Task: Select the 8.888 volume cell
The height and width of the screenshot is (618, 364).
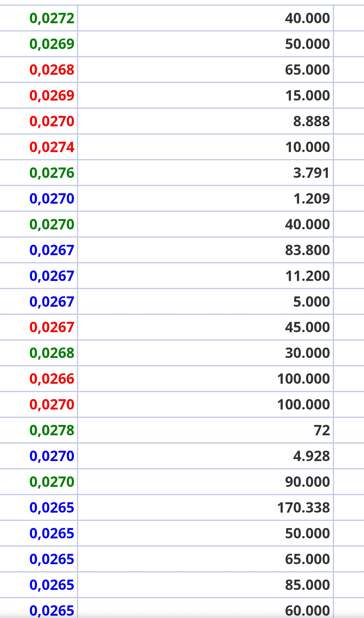Action: click(311, 121)
